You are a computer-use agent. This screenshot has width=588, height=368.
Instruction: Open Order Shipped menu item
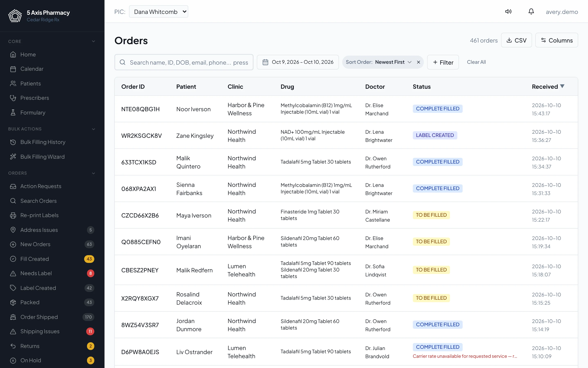coord(52,317)
